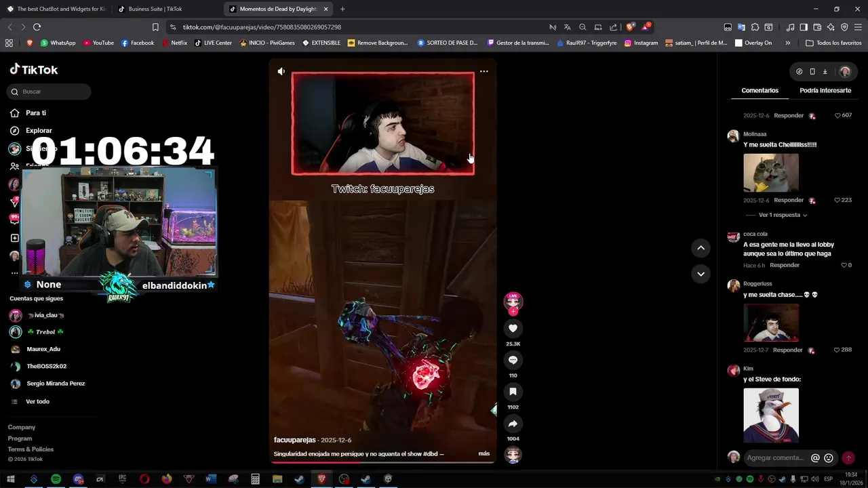Open the video's three-dot options menu
868x488 pixels.
click(x=484, y=71)
